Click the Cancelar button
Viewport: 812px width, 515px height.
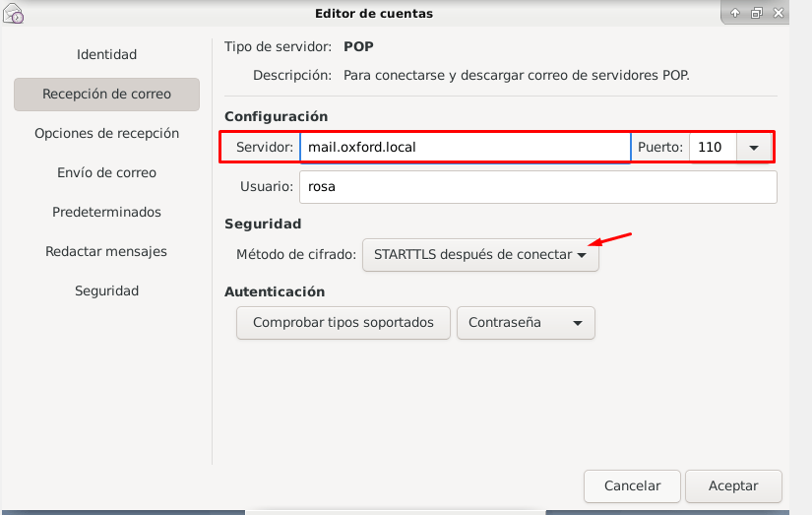[x=632, y=485]
